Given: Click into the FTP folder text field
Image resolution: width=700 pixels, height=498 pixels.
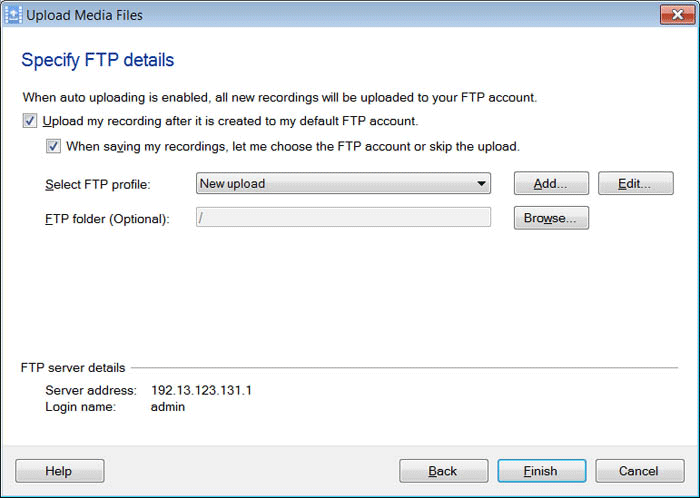Looking at the screenshot, I should (343, 218).
